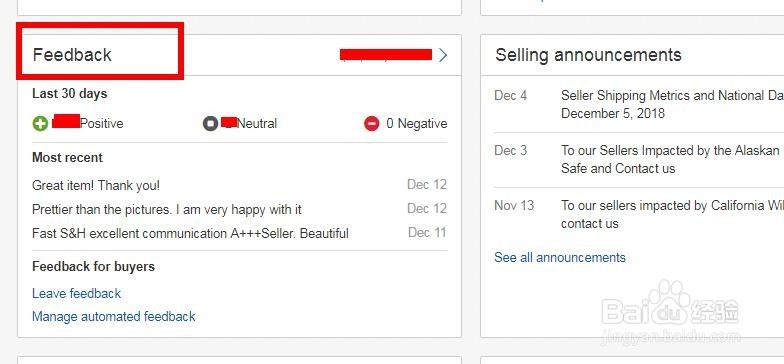
Task: Click the Feedback panel heading
Action: [x=72, y=54]
